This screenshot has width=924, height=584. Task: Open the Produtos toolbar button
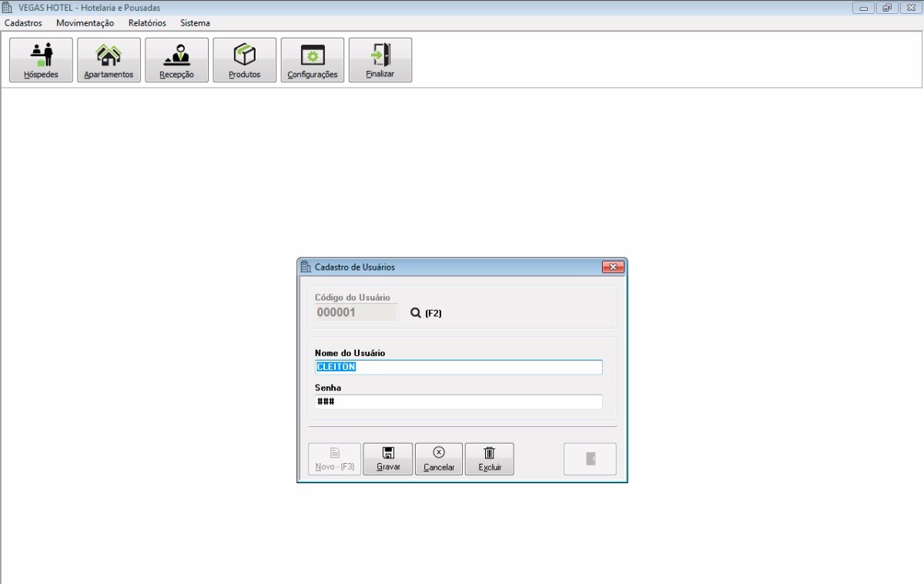tap(244, 60)
